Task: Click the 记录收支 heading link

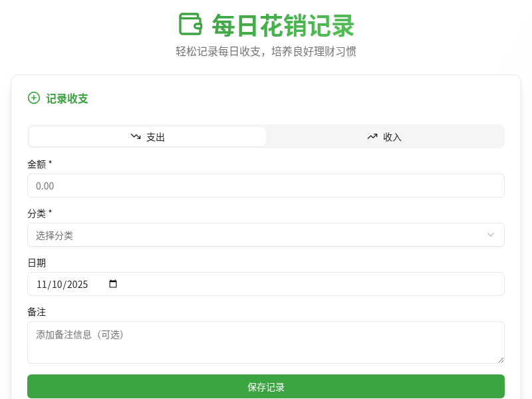Action: click(66, 98)
